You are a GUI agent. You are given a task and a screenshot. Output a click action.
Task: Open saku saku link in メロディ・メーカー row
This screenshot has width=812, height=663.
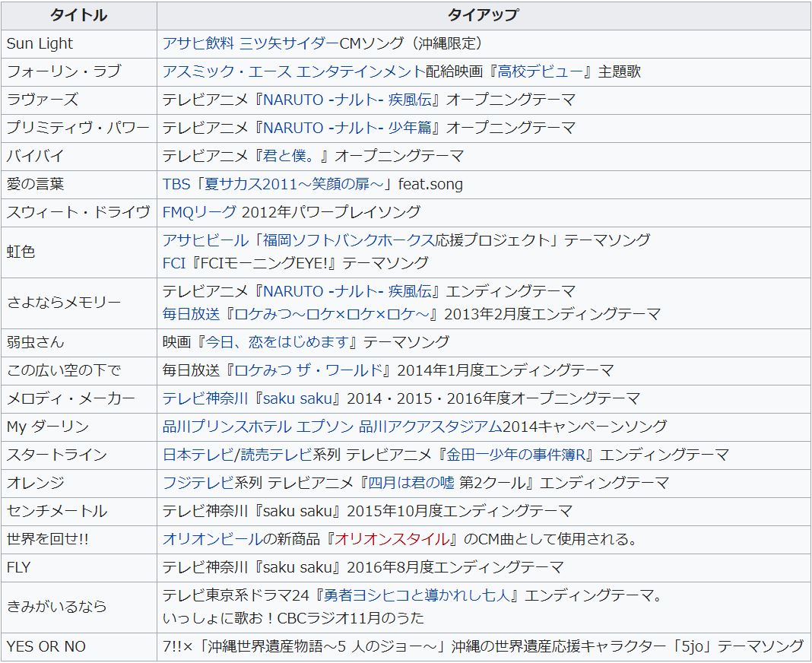point(297,398)
